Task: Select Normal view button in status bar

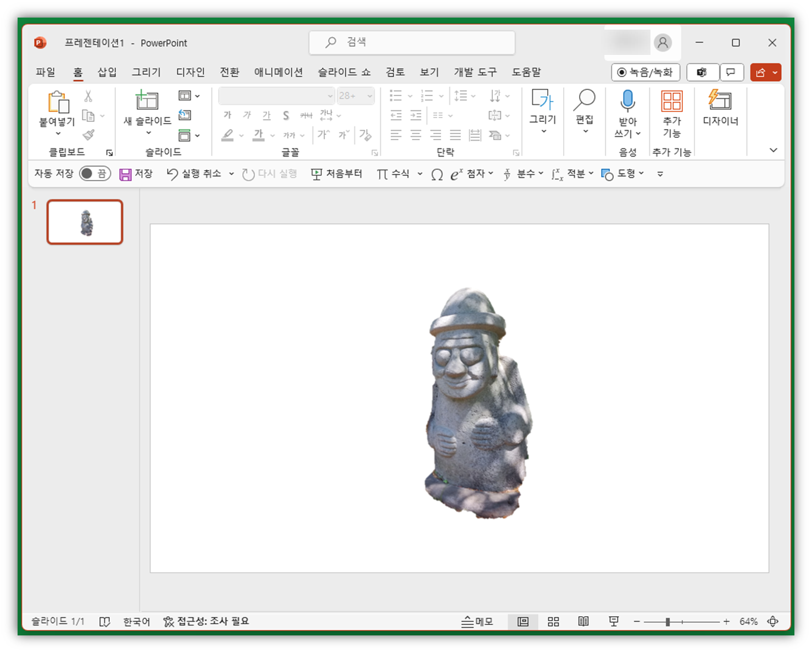Action: (523, 621)
